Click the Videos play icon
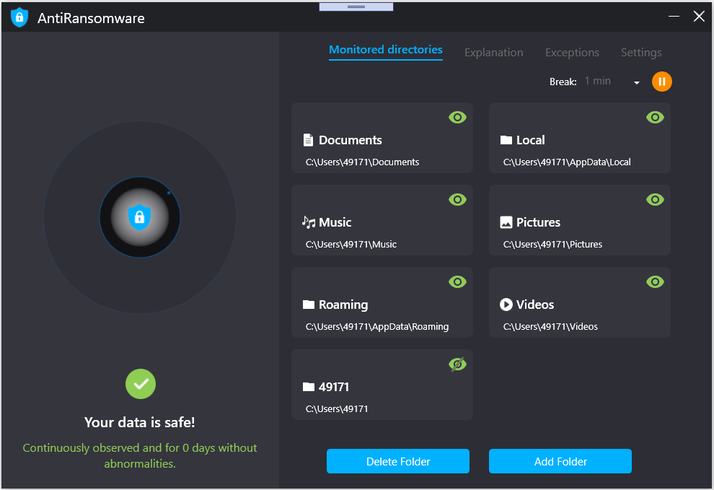Screen dimensions: 714x490 click(506, 304)
